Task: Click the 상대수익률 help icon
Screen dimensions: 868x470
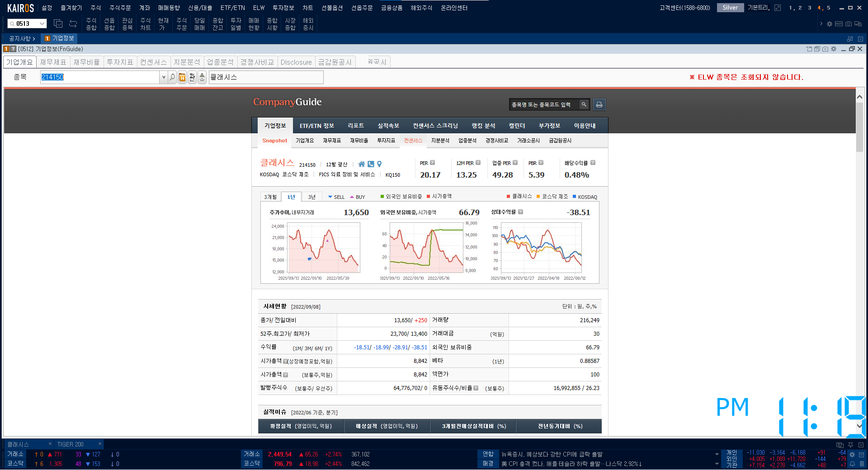Action: coord(520,211)
